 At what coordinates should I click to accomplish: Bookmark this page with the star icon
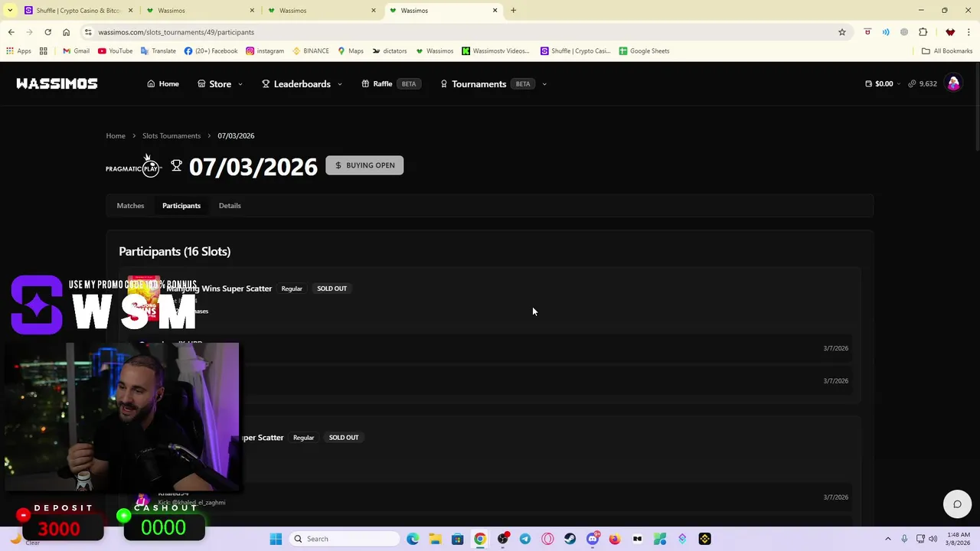(841, 32)
